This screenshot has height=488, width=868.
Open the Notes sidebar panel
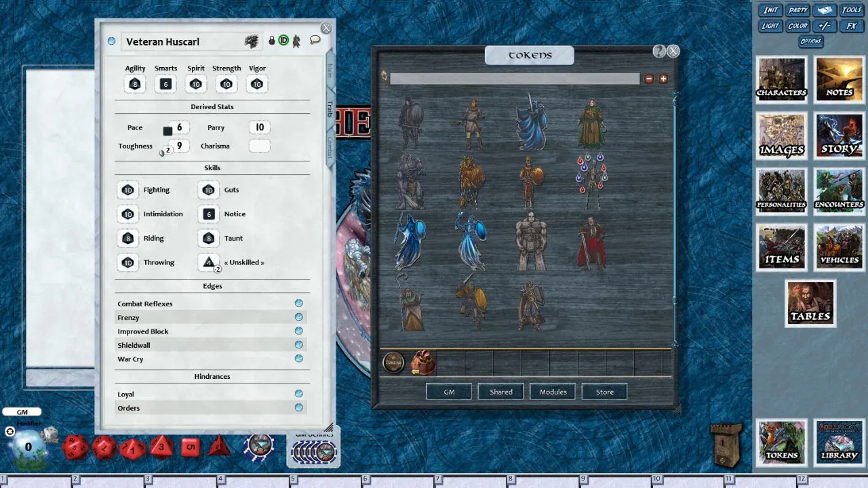(x=840, y=79)
